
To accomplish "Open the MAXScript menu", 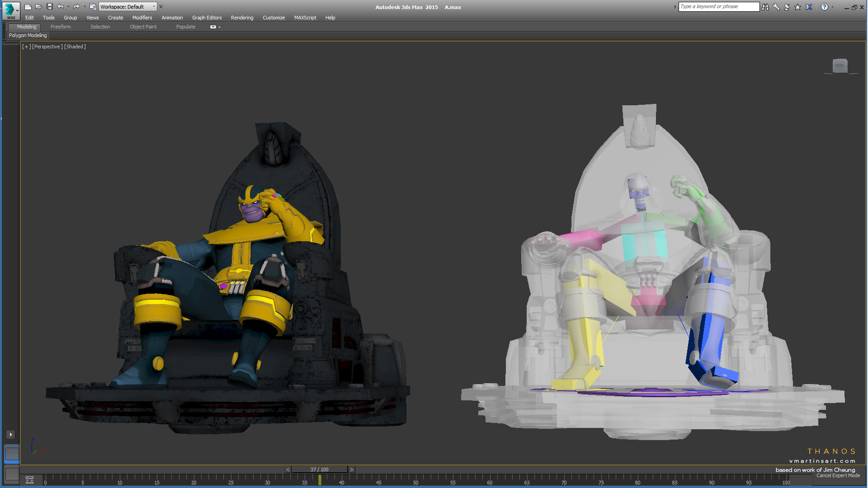I will [x=305, y=18].
